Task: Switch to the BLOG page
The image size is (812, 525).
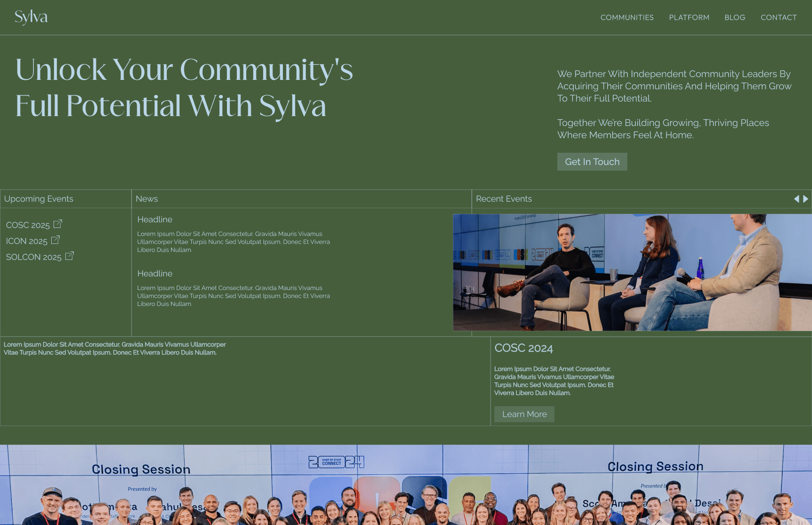Action: click(x=734, y=17)
